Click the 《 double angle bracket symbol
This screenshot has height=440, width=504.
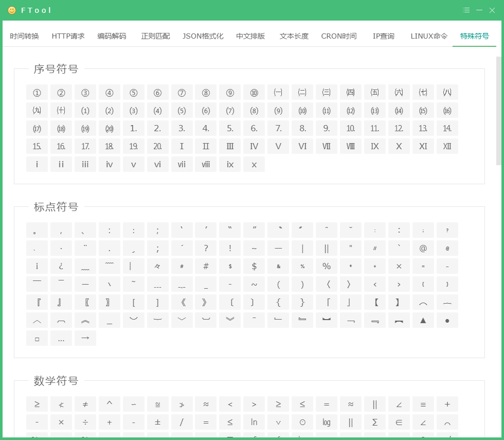point(182,302)
